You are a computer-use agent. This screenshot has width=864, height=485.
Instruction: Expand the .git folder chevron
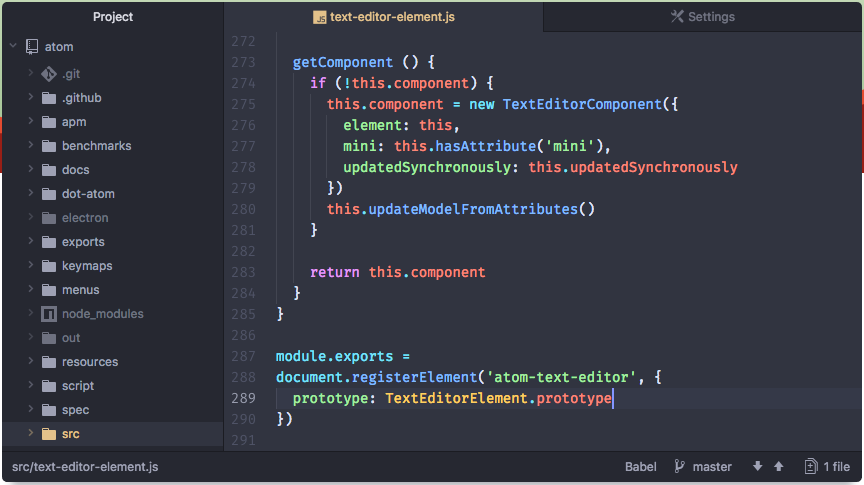tap(31, 72)
